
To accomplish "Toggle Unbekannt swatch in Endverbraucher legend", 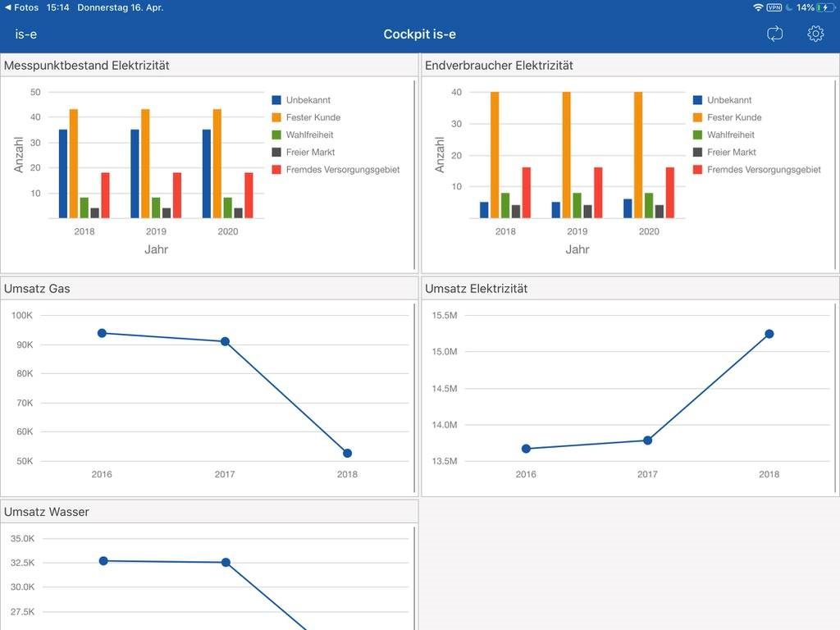I will tap(697, 99).
